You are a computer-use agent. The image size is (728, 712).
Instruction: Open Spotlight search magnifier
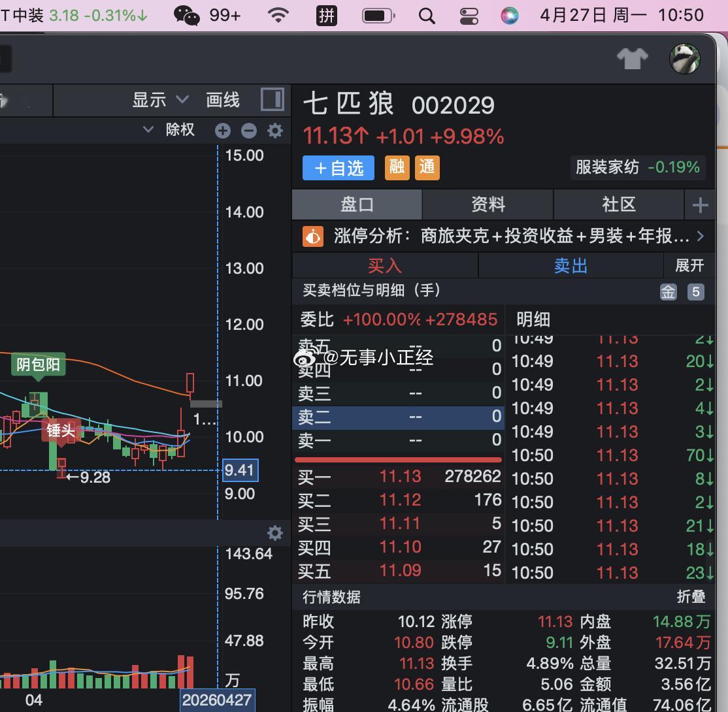tap(427, 16)
